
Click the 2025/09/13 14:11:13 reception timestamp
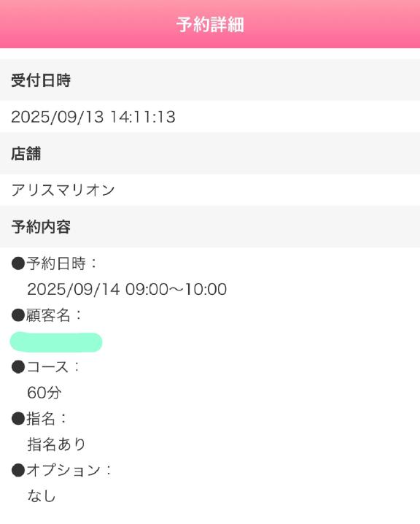point(93,117)
